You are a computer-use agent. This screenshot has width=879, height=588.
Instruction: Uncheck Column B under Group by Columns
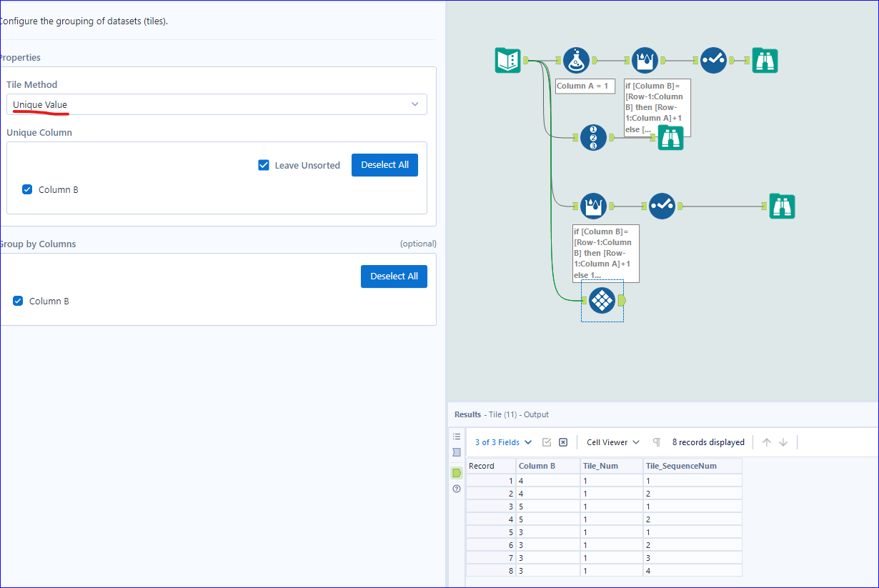[17, 301]
